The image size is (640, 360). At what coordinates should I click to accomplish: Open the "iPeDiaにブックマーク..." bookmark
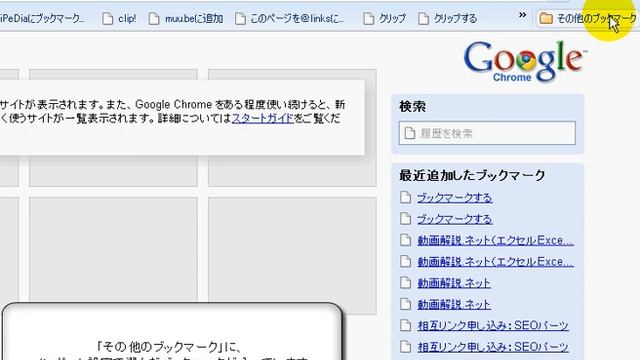tap(42, 18)
